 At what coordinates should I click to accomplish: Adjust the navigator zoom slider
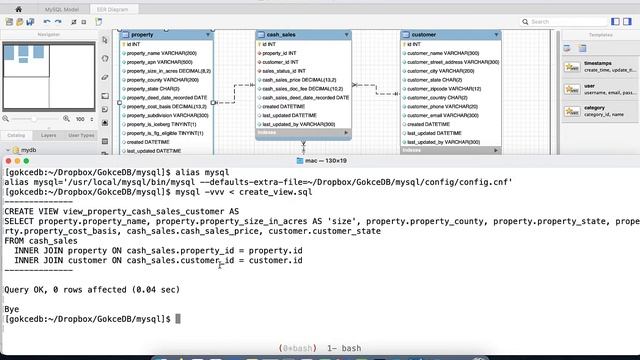(x=34, y=119)
